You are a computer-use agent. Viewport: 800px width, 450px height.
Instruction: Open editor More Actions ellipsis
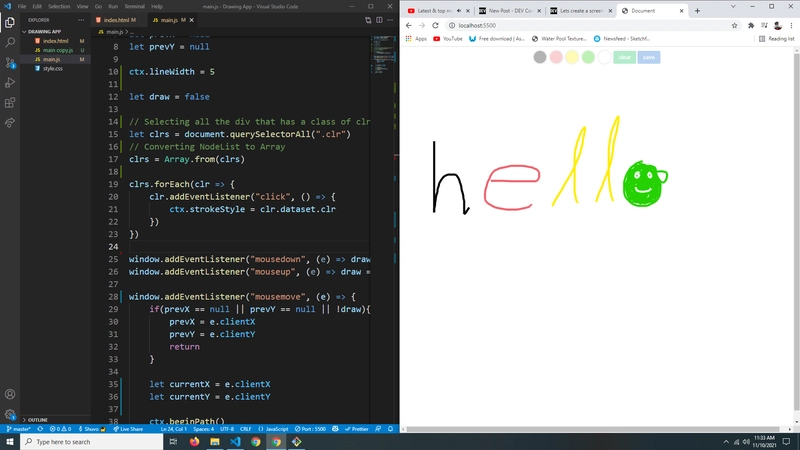point(390,20)
